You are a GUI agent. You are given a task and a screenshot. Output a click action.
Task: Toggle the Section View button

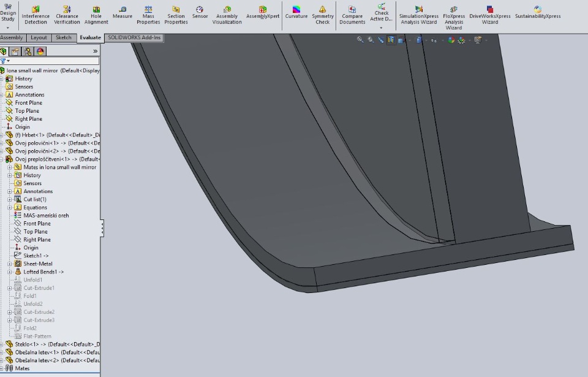pyautogui.click(x=391, y=40)
